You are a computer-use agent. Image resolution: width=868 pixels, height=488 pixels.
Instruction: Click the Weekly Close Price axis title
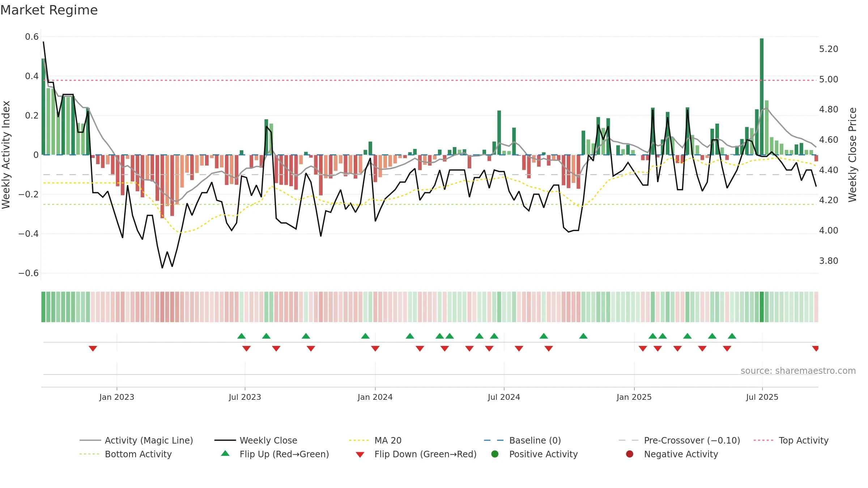tap(852, 155)
